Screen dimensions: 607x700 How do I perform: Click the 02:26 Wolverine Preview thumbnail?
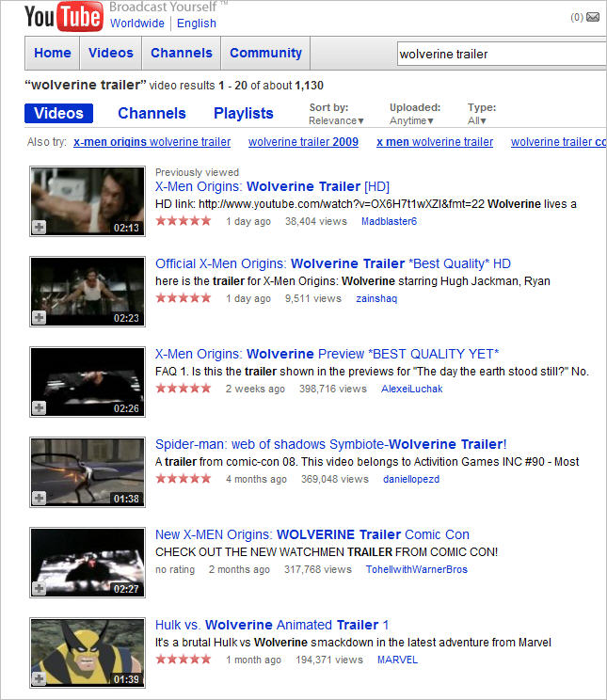[x=88, y=382]
